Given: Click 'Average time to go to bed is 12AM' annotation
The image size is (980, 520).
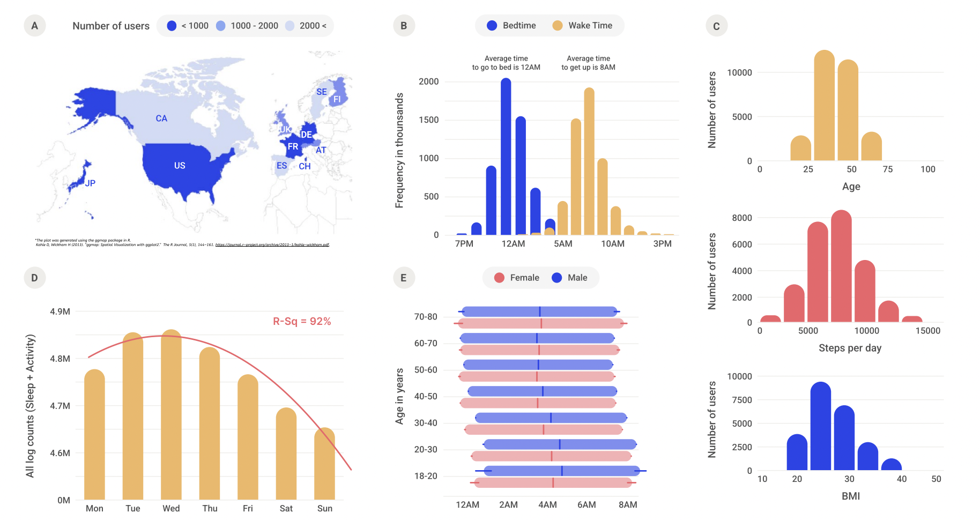Looking at the screenshot, I should 506,63.
